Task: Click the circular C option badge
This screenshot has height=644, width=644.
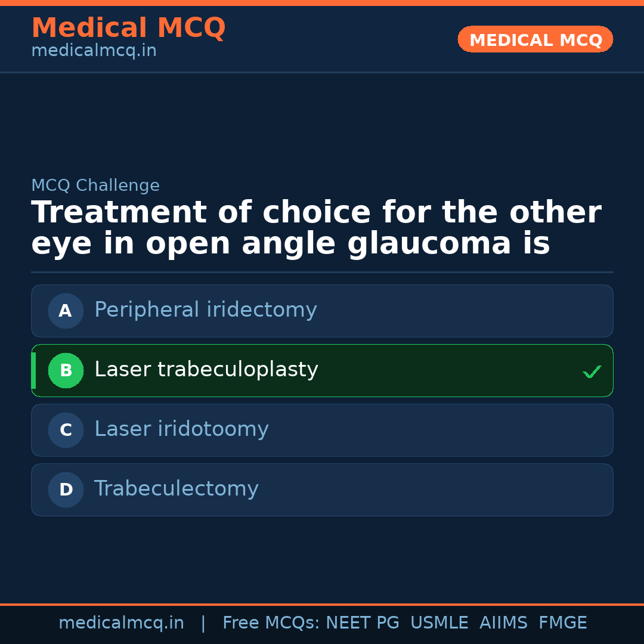Action: 66,430
